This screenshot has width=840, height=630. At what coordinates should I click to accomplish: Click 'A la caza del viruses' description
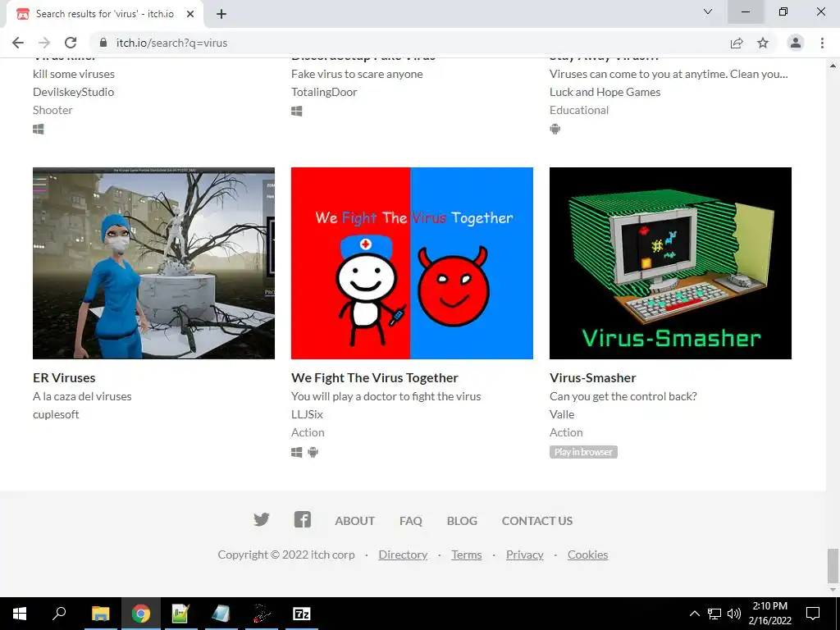(x=82, y=396)
